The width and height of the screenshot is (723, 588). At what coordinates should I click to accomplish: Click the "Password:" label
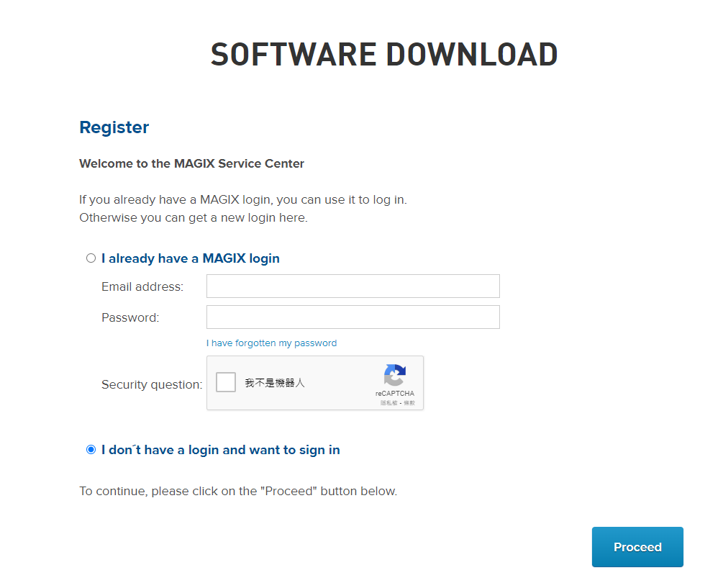[x=130, y=318]
